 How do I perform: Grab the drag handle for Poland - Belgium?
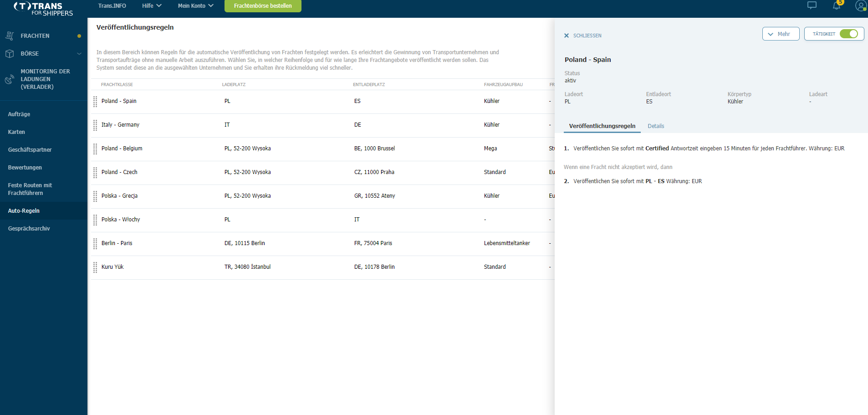(95, 149)
